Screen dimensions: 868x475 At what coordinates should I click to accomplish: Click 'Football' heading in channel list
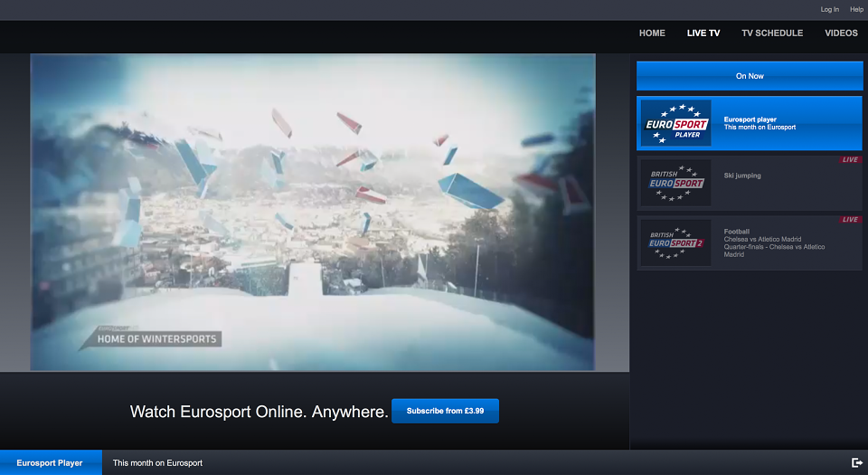point(736,232)
